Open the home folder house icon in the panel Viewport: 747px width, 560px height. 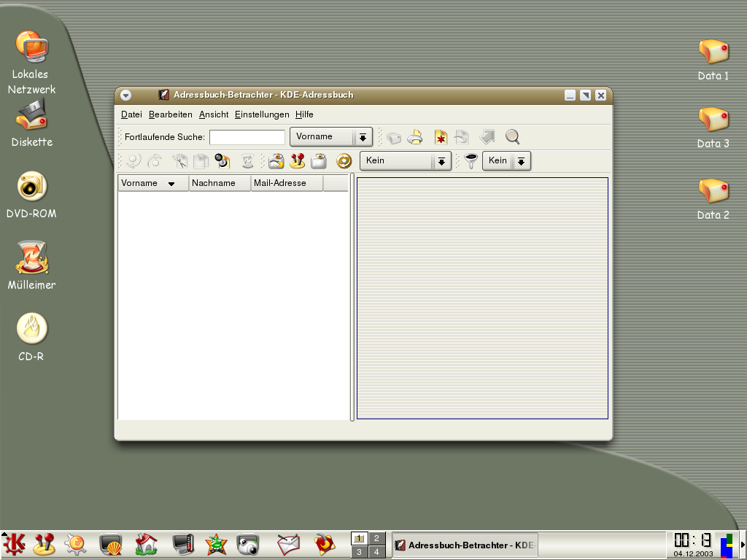click(x=146, y=544)
